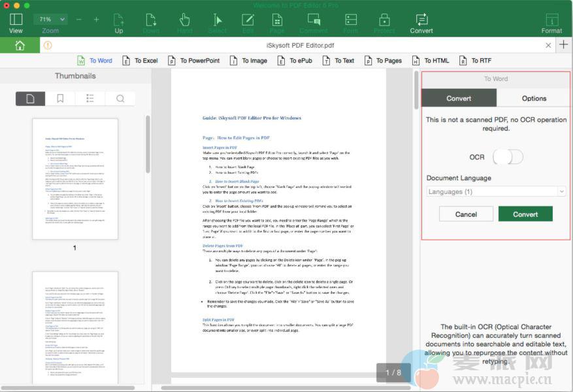Toggle the OCR switch on
This screenshot has height=392, width=573.
click(508, 157)
